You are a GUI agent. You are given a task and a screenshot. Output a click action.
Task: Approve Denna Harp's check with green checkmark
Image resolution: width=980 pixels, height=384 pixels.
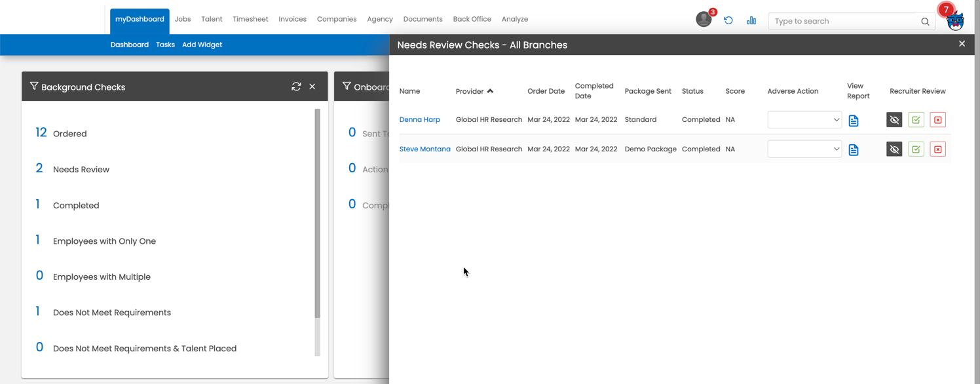(916, 120)
